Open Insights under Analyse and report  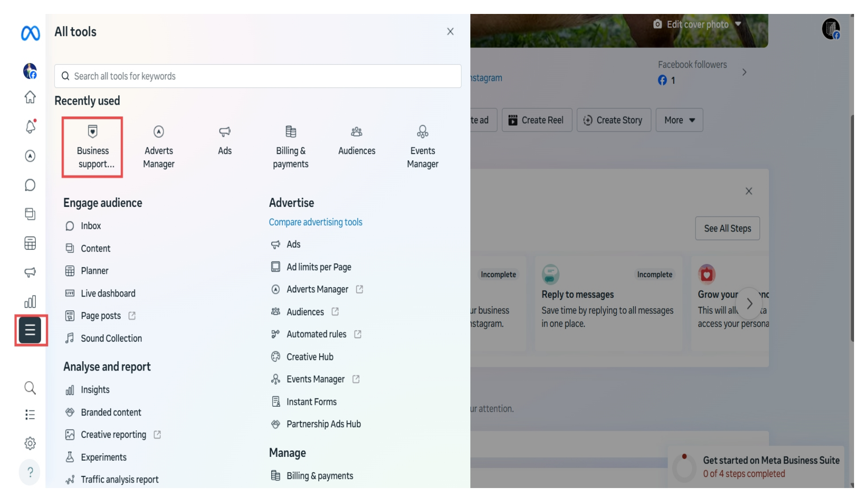[x=87, y=390]
